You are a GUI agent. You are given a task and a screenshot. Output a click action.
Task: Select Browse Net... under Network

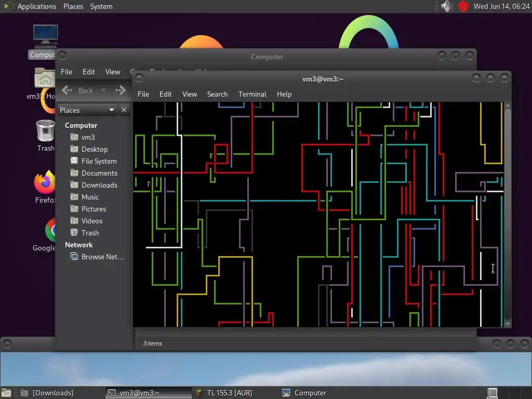point(102,257)
